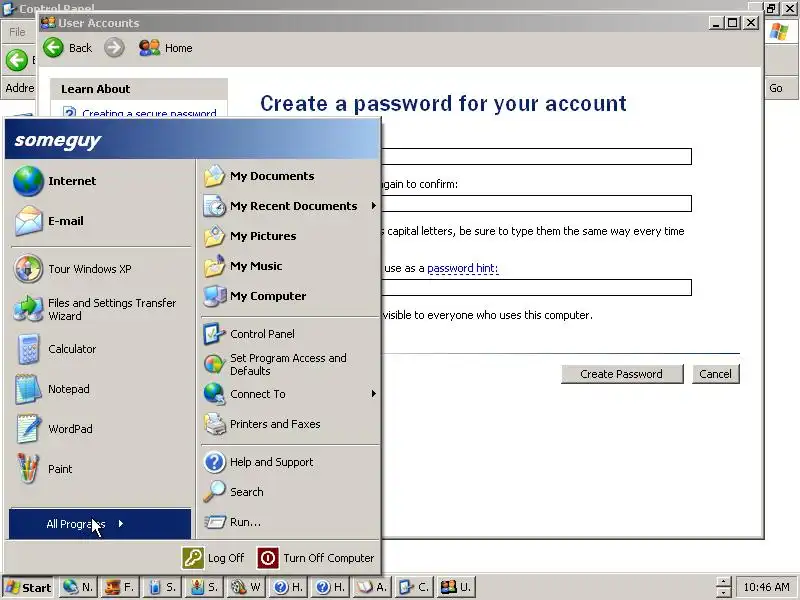Switch to the W. taskbar item
The image size is (800, 600).
coord(245,587)
